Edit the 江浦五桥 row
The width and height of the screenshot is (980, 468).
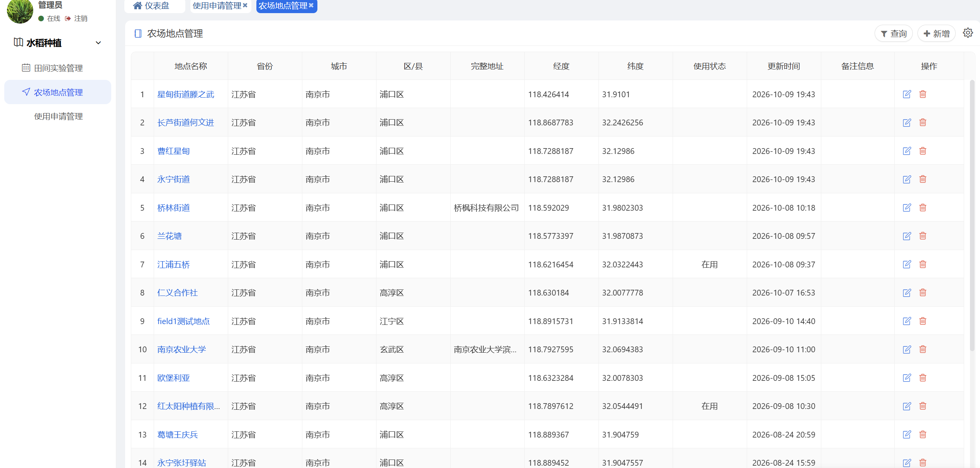click(907, 264)
